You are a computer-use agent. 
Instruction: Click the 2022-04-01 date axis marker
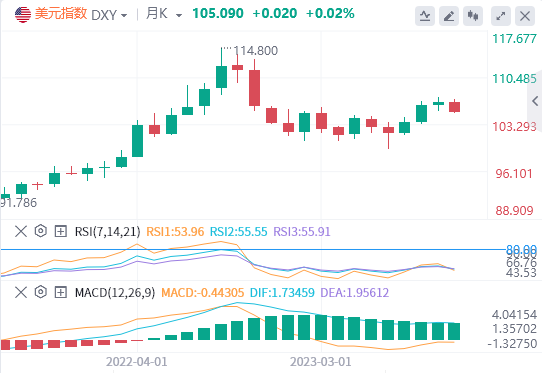(x=137, y=362)
